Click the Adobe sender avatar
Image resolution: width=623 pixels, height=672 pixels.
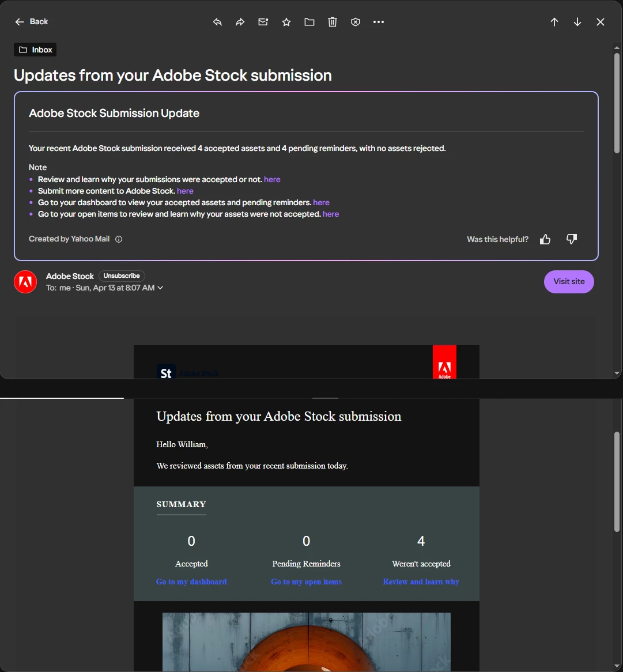coord(25,282)
